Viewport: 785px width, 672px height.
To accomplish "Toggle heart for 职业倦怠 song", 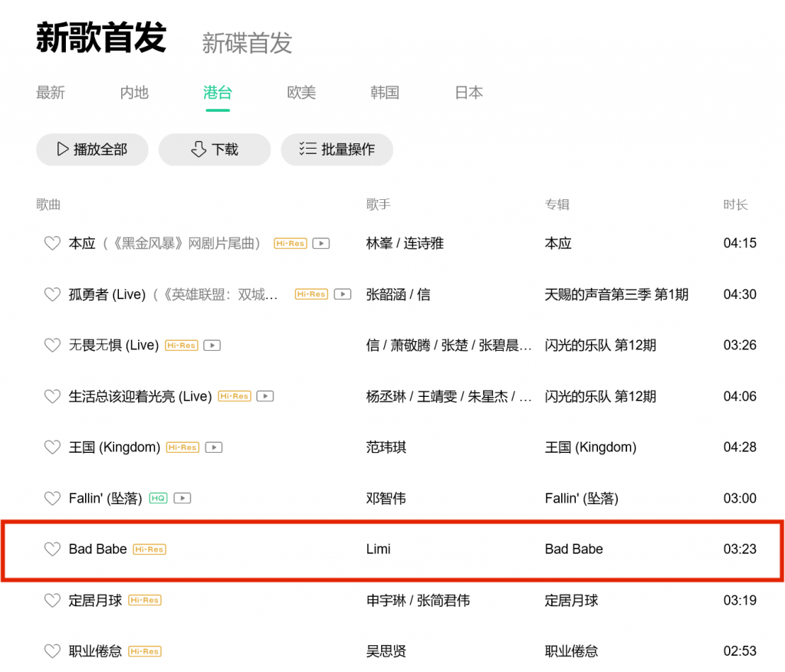I will [52, 651].
